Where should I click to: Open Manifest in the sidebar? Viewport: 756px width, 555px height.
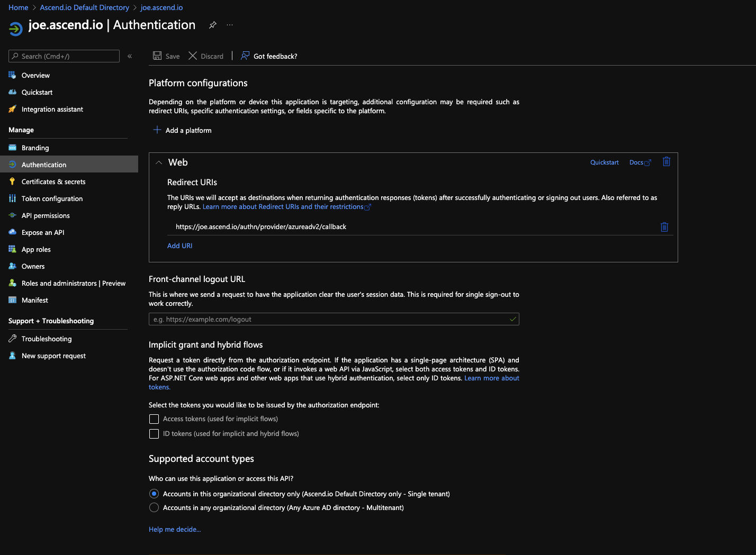(35, 300)
